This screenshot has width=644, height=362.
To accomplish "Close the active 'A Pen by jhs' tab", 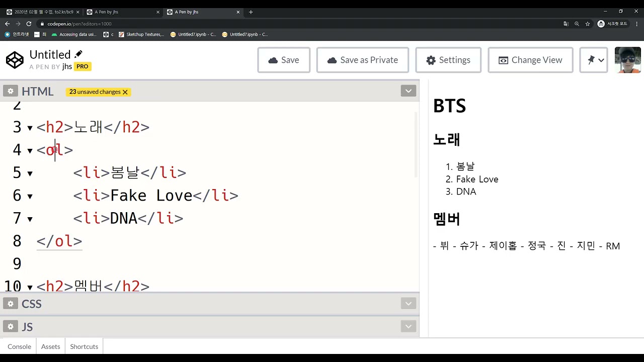I will [x=238, y=12].
